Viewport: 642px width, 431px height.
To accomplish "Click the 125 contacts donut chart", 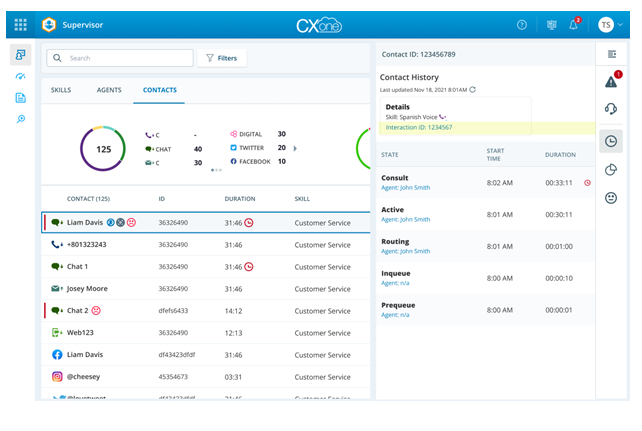I will pyautogui.click(x=103, y=149).
